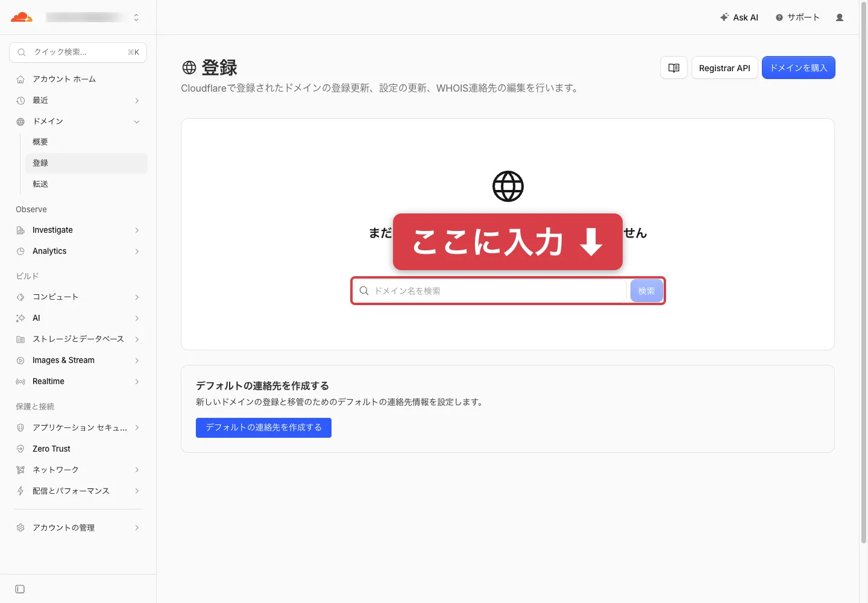This screenshot has width=868, height=603.
Task: Click the clock icon beside 最近
Action: tap(20, 101)
